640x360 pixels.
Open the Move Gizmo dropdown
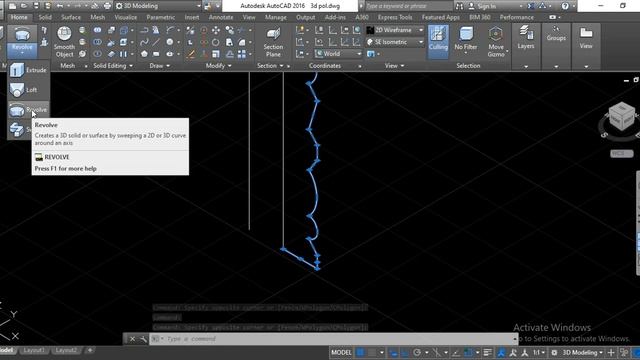[496, 42]
